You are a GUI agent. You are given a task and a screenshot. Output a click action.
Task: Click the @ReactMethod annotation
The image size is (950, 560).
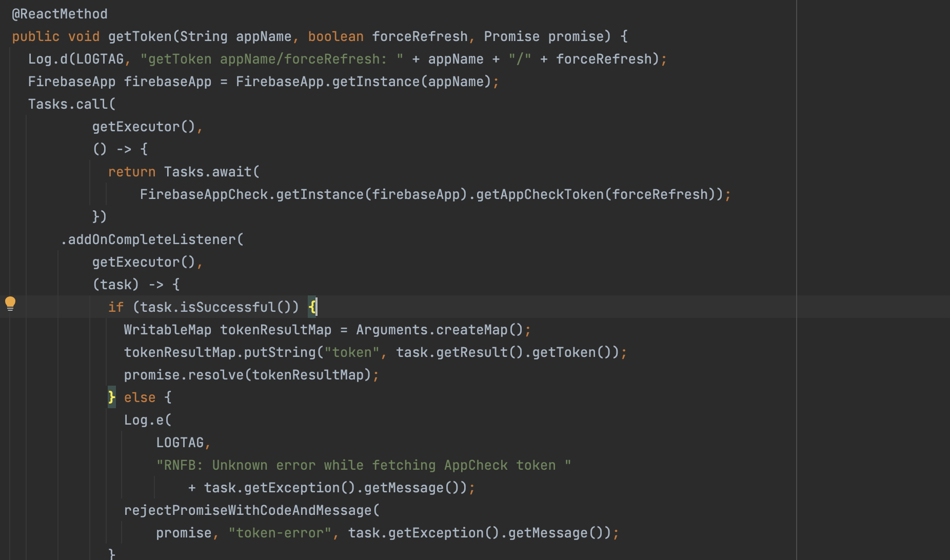pos(60,14)
